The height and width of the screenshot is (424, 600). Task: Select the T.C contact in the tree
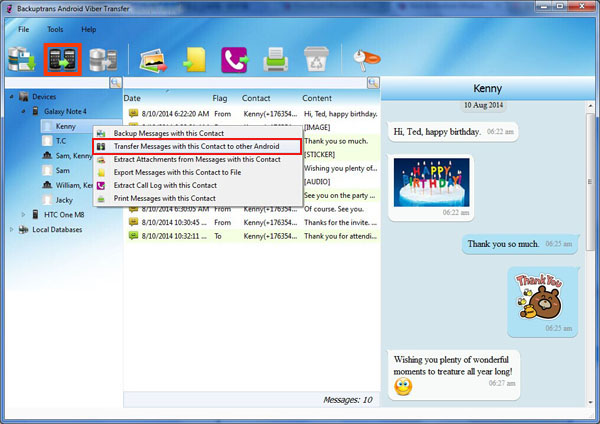[x=61, y=141]
